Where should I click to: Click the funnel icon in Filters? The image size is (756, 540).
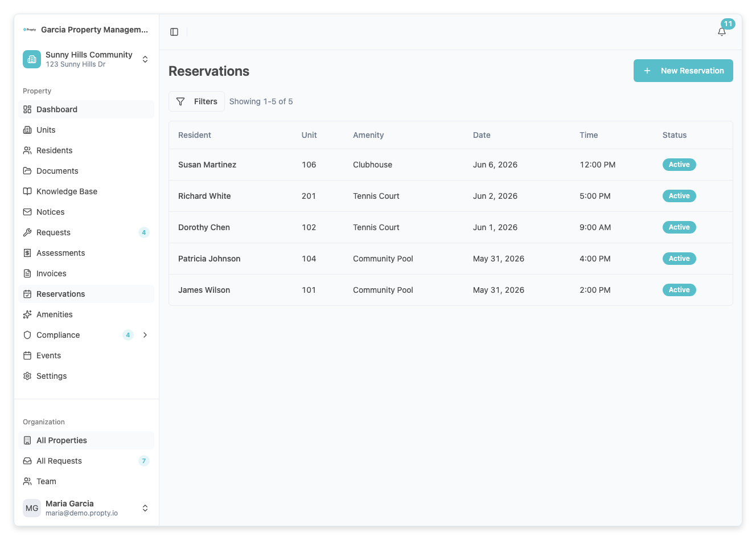coord(180,101)
